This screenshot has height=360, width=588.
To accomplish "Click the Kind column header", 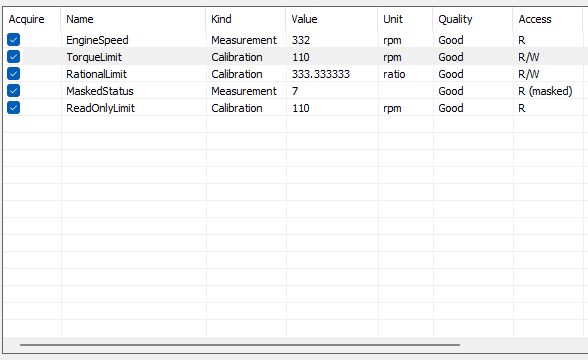I will tap(246, 19).
